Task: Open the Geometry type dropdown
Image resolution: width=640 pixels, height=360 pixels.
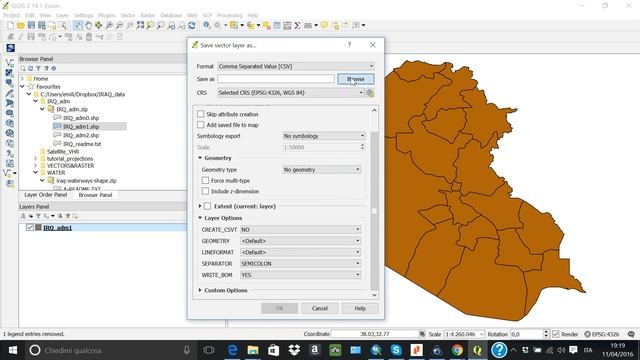Action: pyautogui.click(x=322, y=169)
